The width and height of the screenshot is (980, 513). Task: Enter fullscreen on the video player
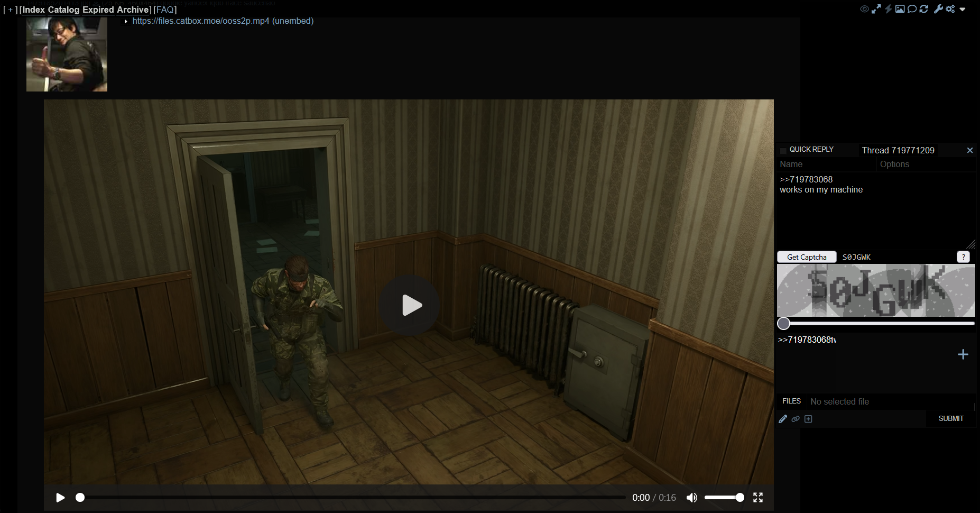[758, 498]
